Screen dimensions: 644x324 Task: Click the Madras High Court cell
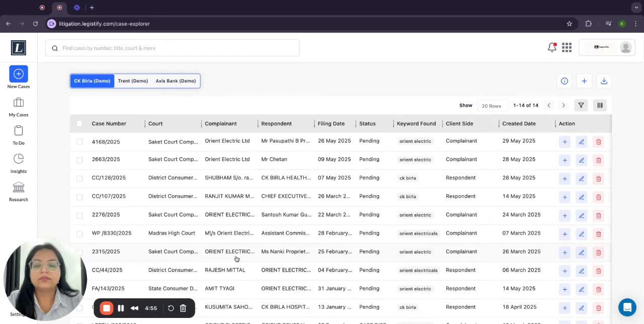(172, 233)
